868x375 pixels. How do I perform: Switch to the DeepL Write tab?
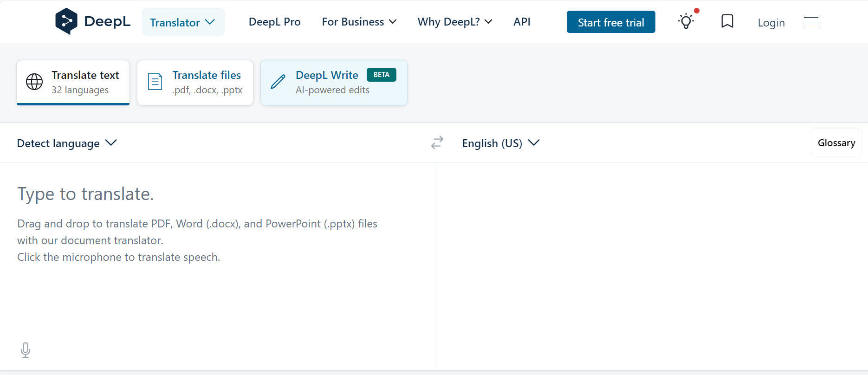[334, 83]
